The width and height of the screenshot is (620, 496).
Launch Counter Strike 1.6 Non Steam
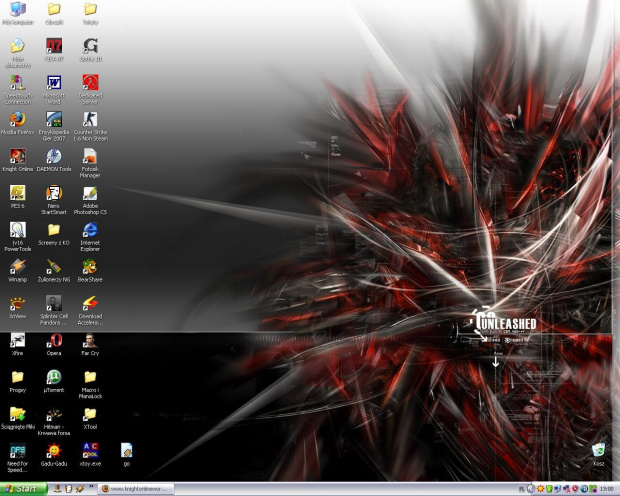tap(91, 127)
